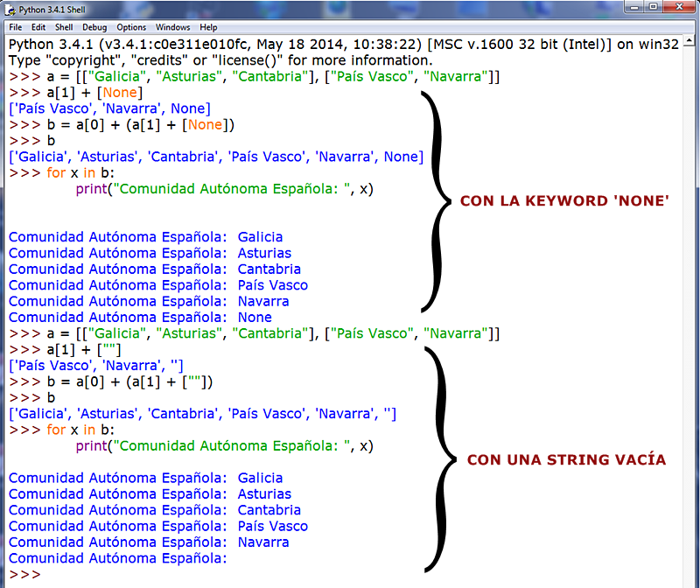Open the Help menu
700x588 pixels.
click(208, 27)
